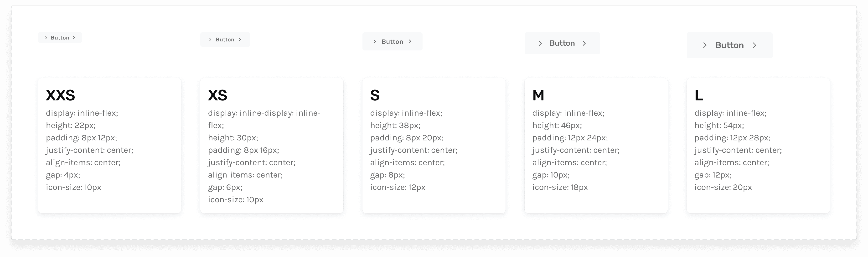This screenshot has height=257, width=868.
Task: Click right chevron icon in S button
Action: click(410, 41)
